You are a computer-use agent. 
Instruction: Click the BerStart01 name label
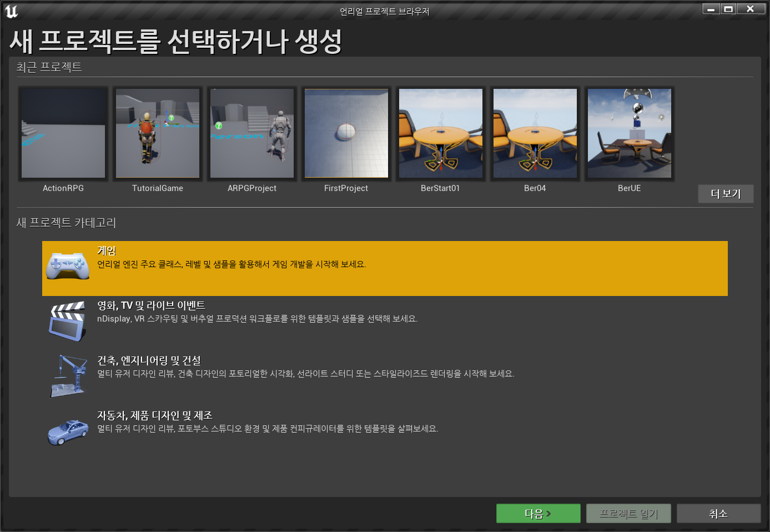pyautogui.click(x=440, y=188)
